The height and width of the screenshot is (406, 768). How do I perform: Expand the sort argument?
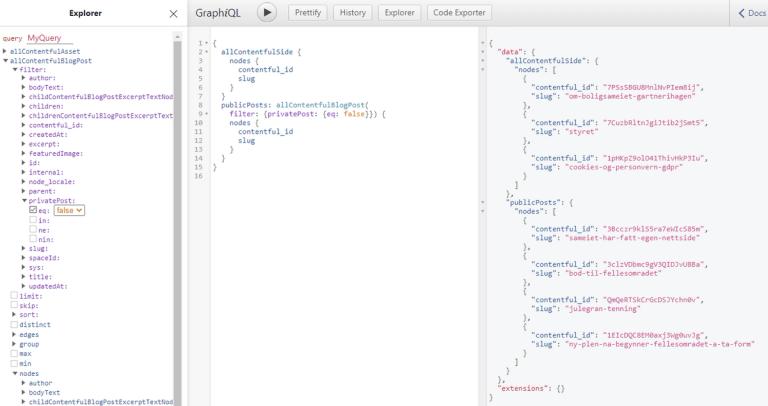coord(14,314)
